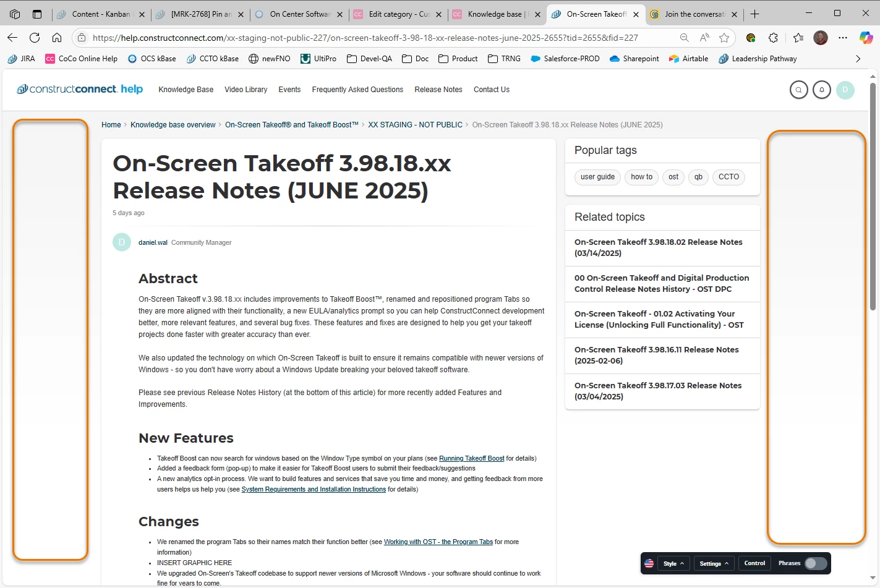880x588 pixels.
Task: Open Knowledge base overview breadcrumb
Action: point(173,125)
